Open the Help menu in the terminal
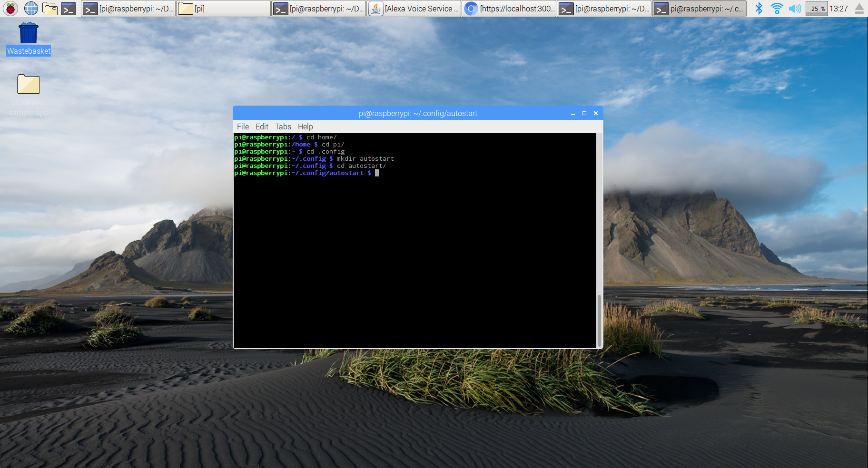Viewport: 868px width, 468px height. (x=305, y=127)
